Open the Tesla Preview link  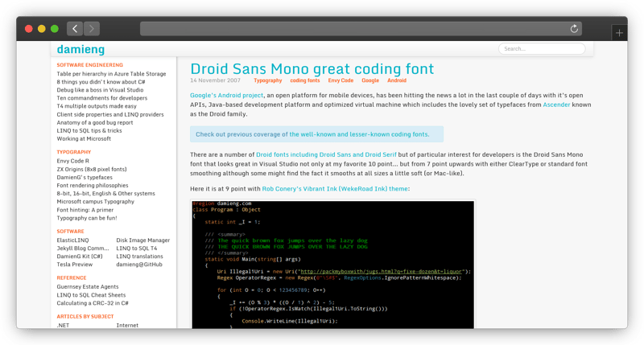click(x=74, y=265)
